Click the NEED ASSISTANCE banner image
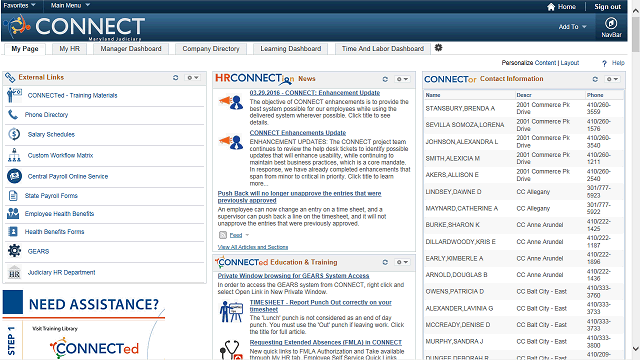 click(x=84, y=324)
